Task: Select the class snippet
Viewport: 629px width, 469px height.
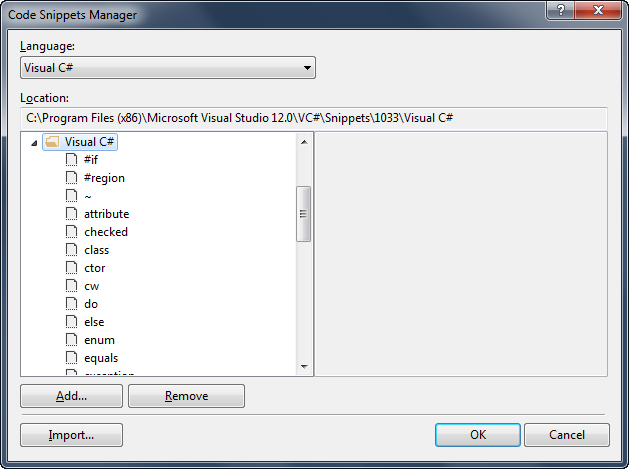Action: 97,250
